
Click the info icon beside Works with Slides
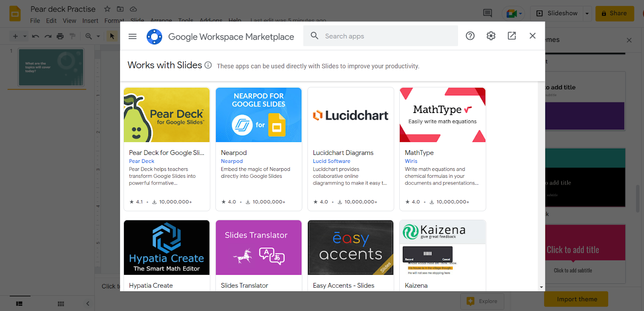coord(208,65)
